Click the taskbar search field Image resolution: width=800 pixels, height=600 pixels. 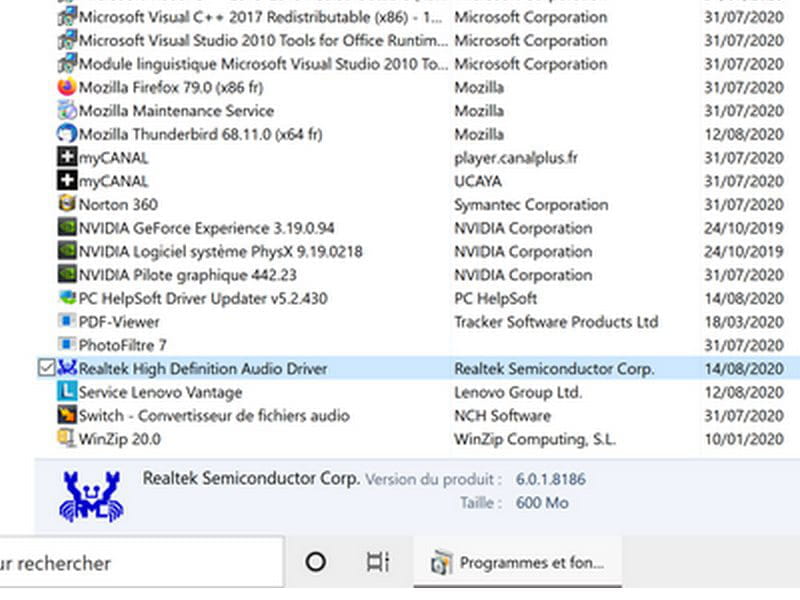(141, 562)
